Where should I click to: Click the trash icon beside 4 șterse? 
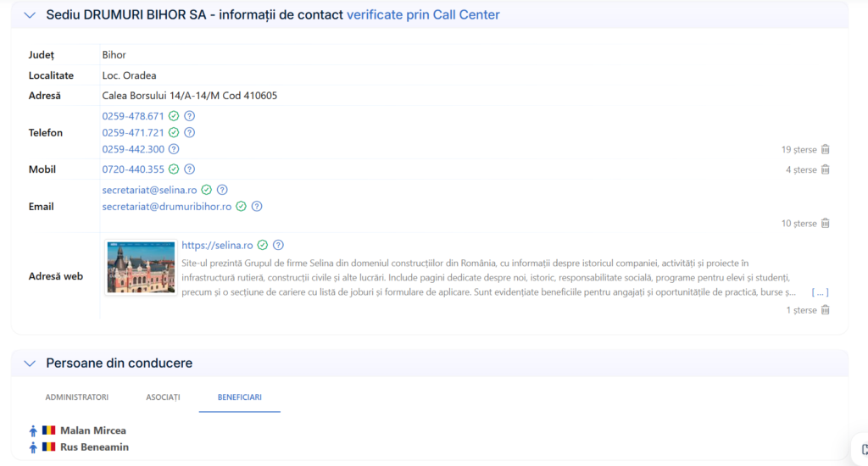click(826, 169)
